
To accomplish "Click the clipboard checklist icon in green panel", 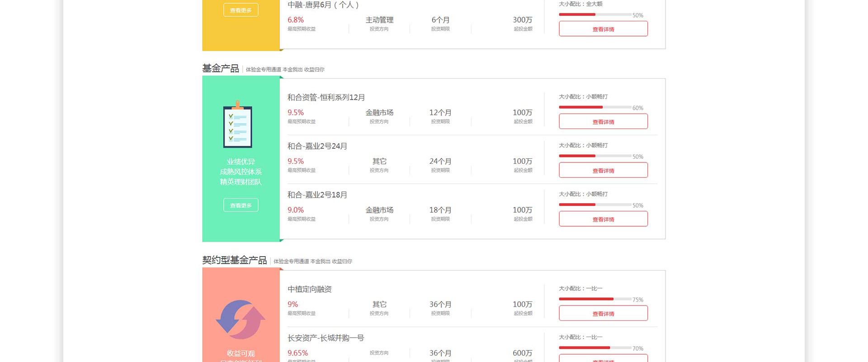I will [237, 125].
